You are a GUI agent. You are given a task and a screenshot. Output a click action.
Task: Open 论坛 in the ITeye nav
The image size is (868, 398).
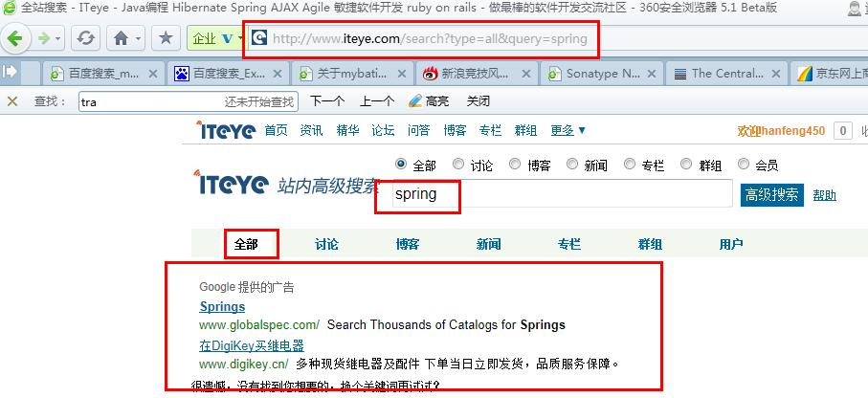click(x=383, y=131)
